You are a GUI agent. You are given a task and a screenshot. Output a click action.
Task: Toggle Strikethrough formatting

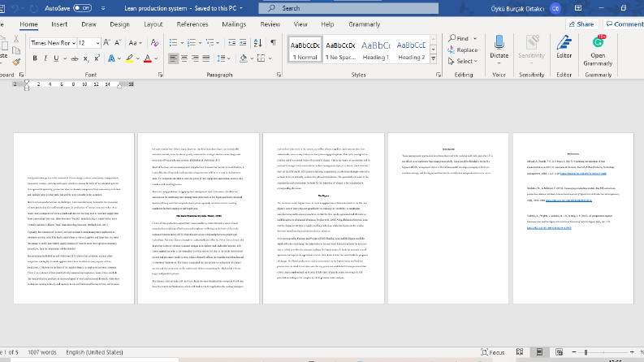coord(75,58)
